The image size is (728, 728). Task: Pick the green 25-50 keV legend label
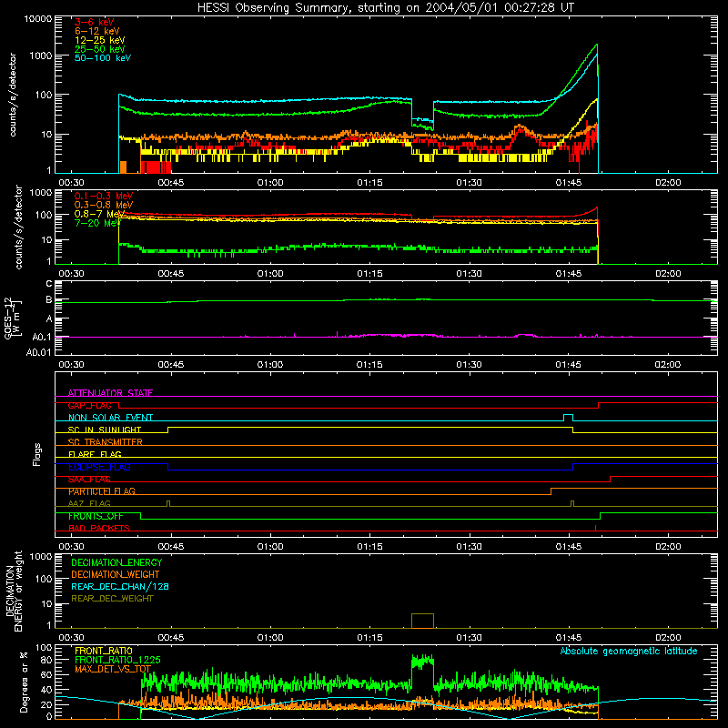[x=100, y=49]
